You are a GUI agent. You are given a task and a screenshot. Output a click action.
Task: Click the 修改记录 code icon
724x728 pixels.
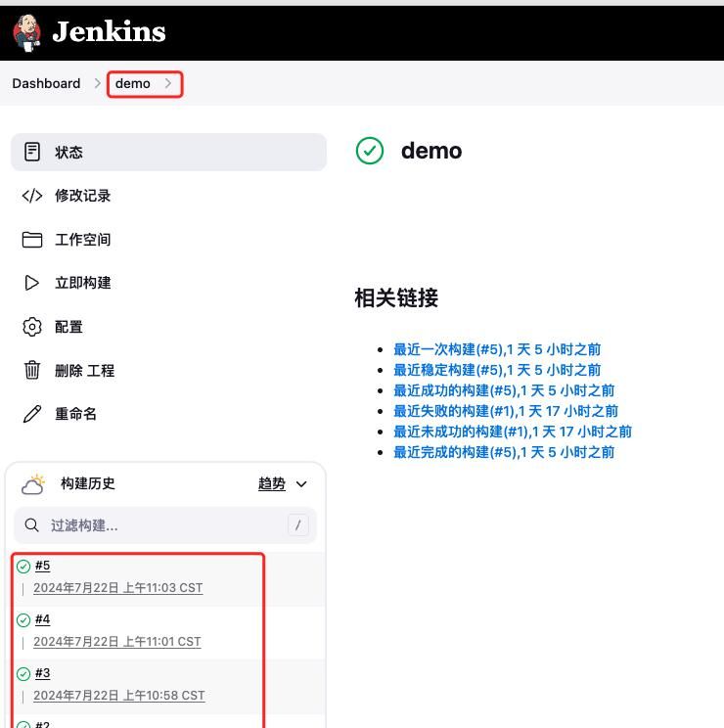[32, 196]
